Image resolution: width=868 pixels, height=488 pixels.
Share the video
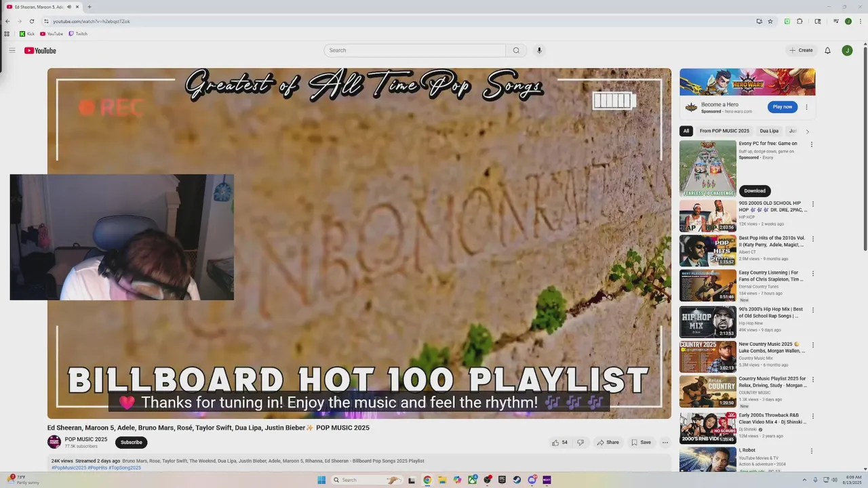pyautogui.click(x=608, y=443)
